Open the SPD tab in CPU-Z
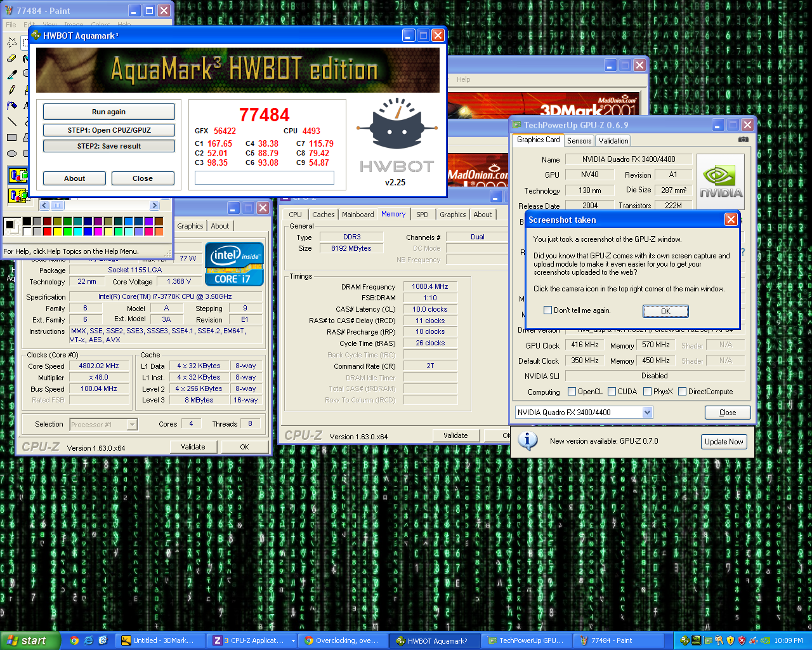This screenshot has height=650, width=812. 422,215
